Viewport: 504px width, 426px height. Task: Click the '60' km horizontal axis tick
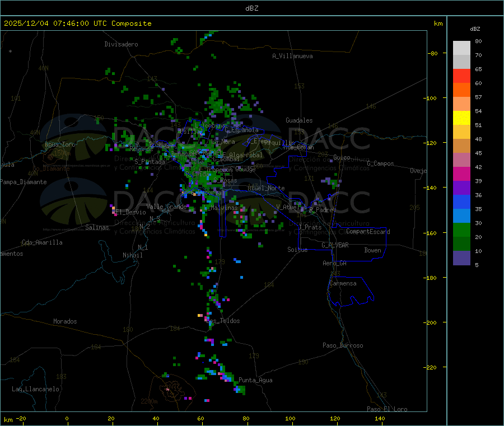coord(200,418)
